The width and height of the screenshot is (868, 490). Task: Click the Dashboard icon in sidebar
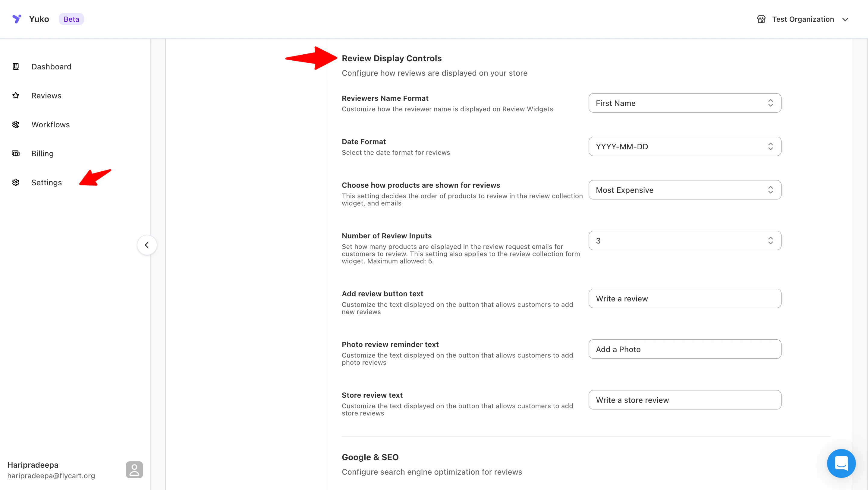15,66
